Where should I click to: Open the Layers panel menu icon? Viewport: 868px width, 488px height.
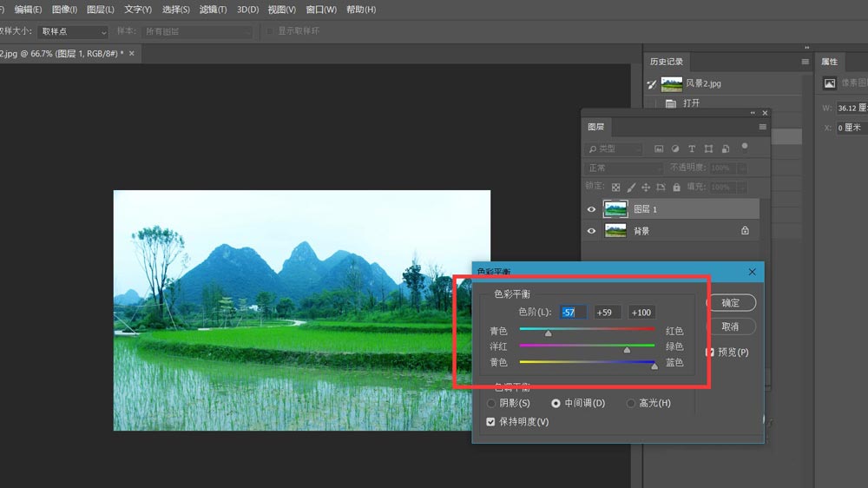(x=762, y=127)
